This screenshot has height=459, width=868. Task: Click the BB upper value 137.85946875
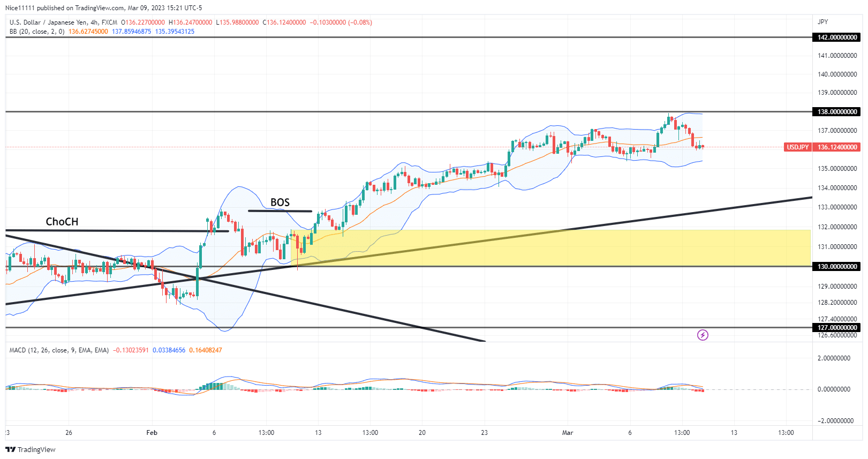pos(132,32)
